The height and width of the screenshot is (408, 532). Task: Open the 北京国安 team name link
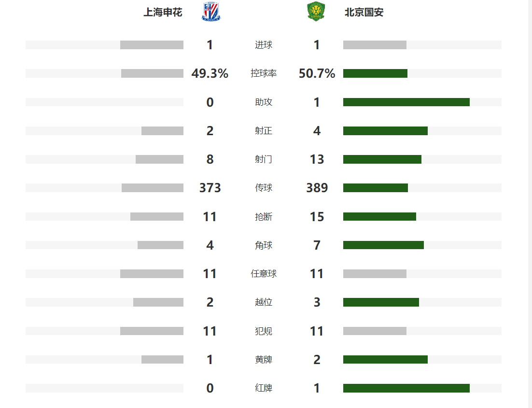click(x=364, y=13)
